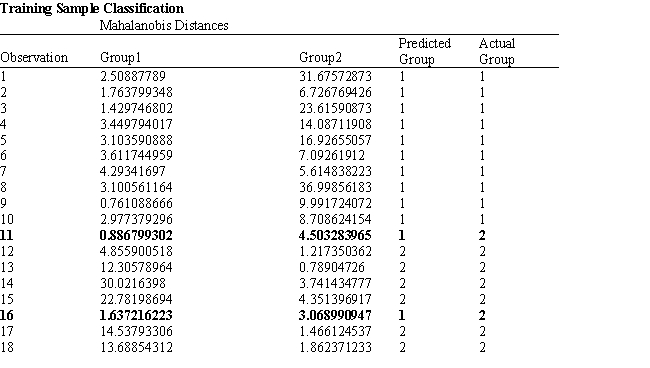
Task: Select Group1 value 4.29341697
Action: (133, 171)
